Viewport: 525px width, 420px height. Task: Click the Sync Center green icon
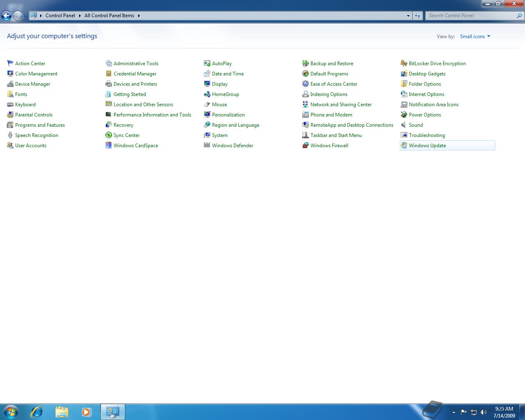(x=109, y=135)
